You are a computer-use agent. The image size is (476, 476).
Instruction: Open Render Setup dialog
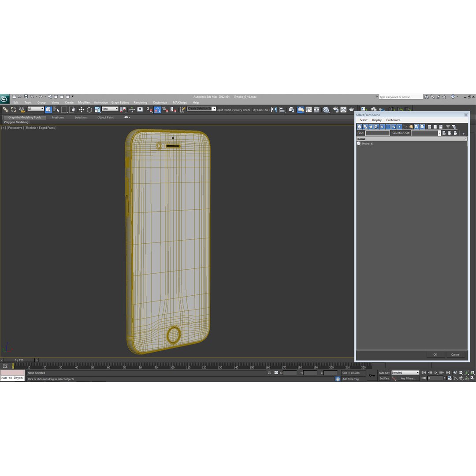click(335, 110)
